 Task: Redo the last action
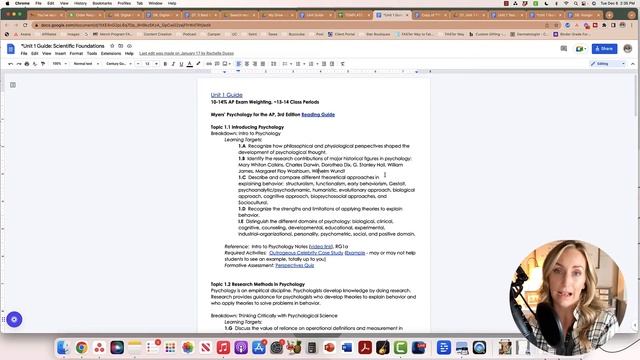tap(19, 64)
